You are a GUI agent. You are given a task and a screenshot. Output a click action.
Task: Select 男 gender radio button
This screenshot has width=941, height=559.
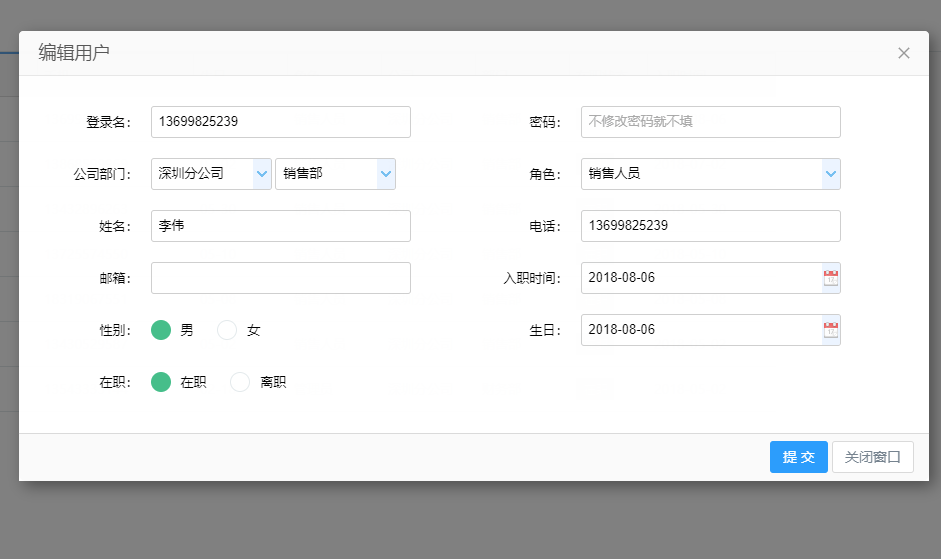pos(161,330)
